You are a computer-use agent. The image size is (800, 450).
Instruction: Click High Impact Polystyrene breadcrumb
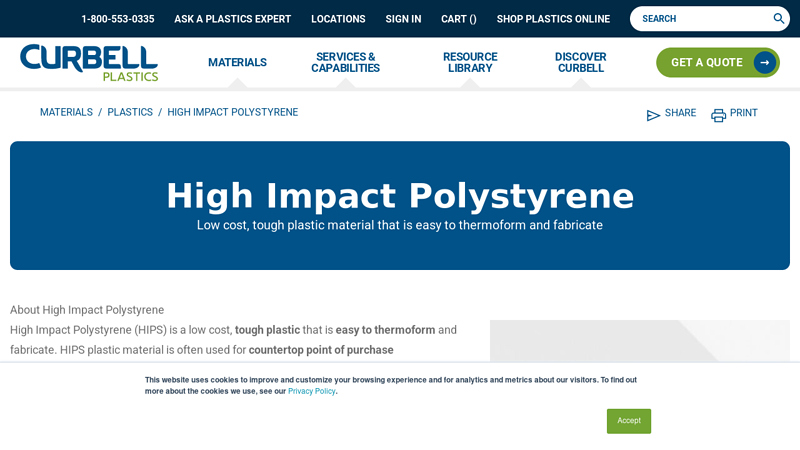[233, 112]
